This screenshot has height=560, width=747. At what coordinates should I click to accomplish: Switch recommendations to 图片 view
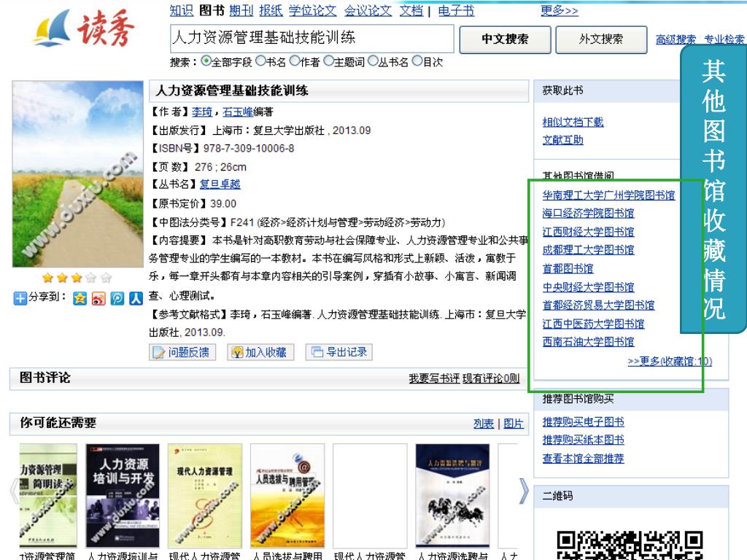(x=514, y=424)
